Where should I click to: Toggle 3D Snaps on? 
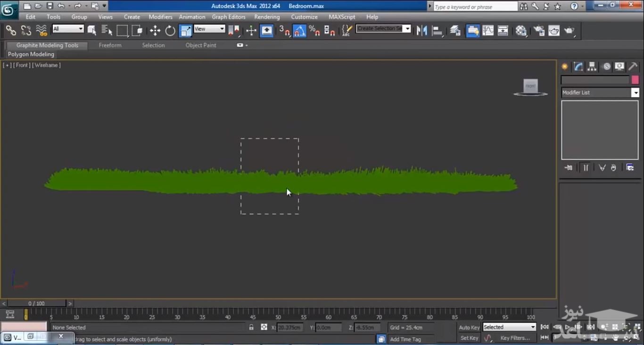click(284, 31)
